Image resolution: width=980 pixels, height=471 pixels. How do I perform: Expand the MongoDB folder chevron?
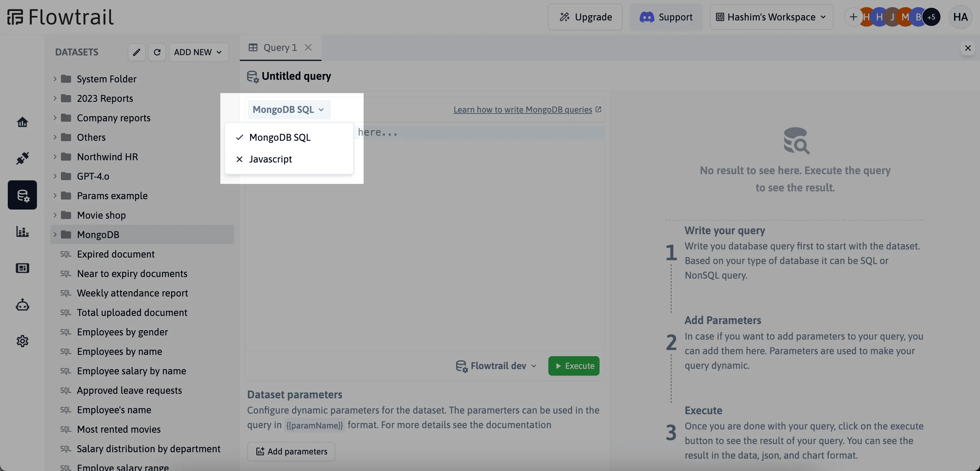55,235
